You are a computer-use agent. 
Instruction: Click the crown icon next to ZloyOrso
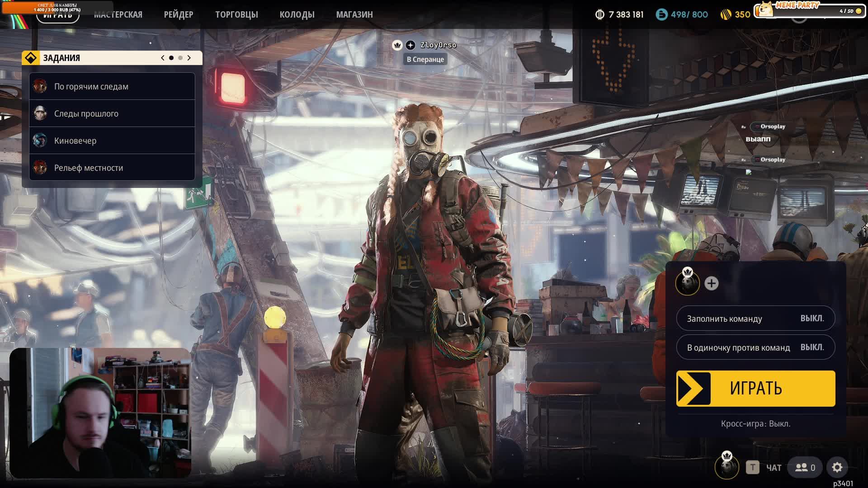397,45
